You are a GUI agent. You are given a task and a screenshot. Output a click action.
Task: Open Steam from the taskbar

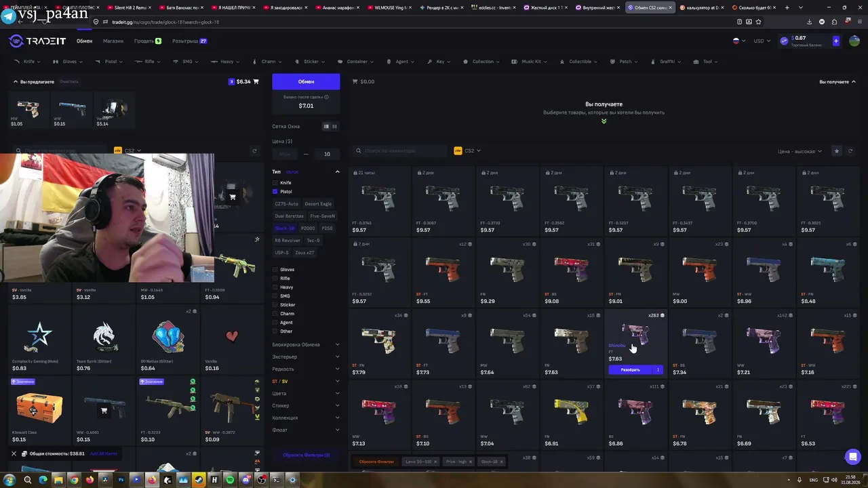(199, 480)
